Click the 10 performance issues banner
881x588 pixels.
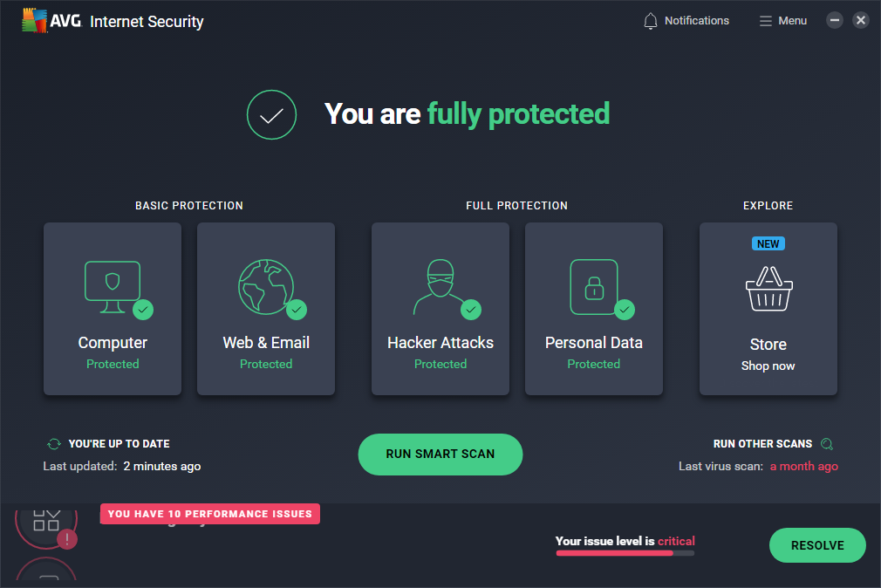pos(210,514)
